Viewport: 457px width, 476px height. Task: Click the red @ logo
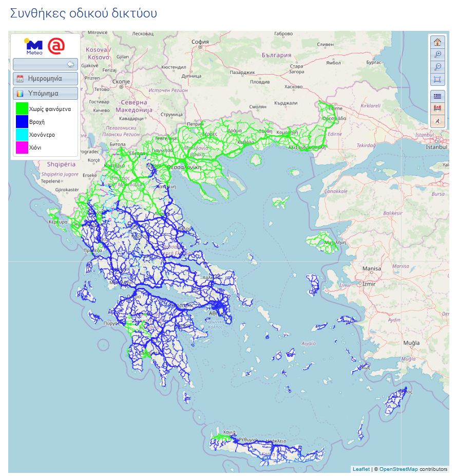point(56,46)
